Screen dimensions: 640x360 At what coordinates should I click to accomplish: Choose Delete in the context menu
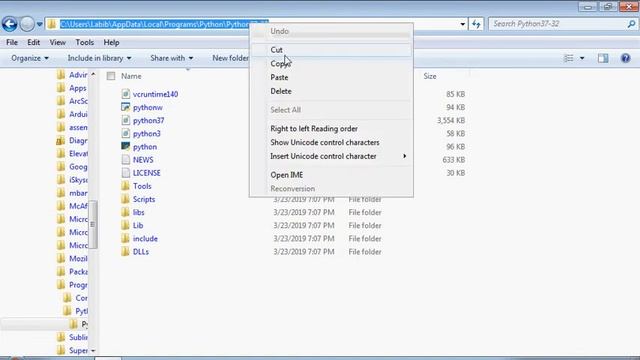point(331,91)
